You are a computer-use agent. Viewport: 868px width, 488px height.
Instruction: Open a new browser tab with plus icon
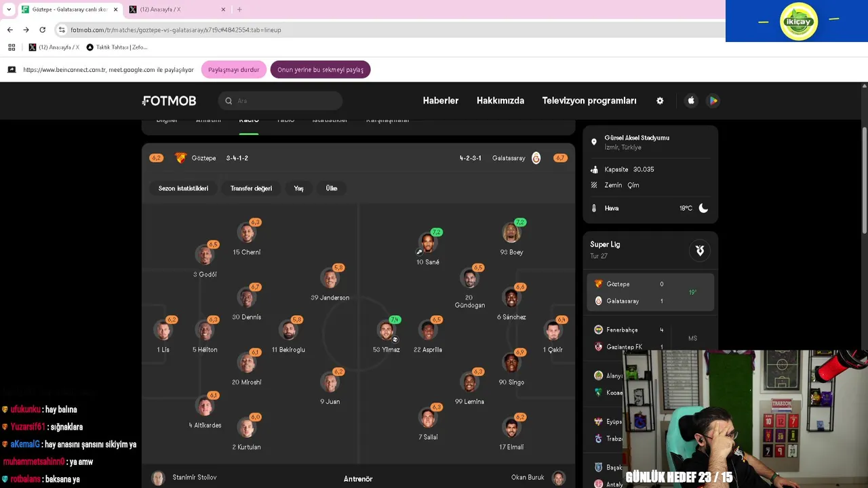pos(239,9)
